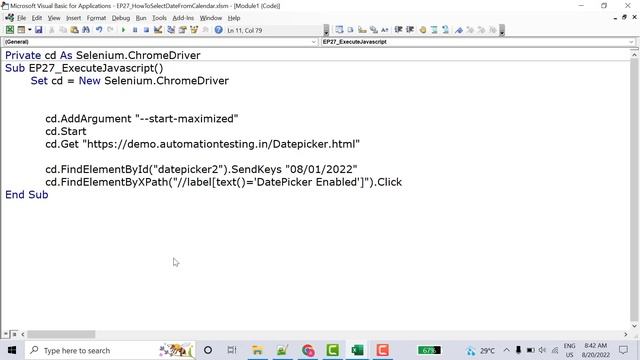Click the Complete Word A+ icon

coord(385,30)
